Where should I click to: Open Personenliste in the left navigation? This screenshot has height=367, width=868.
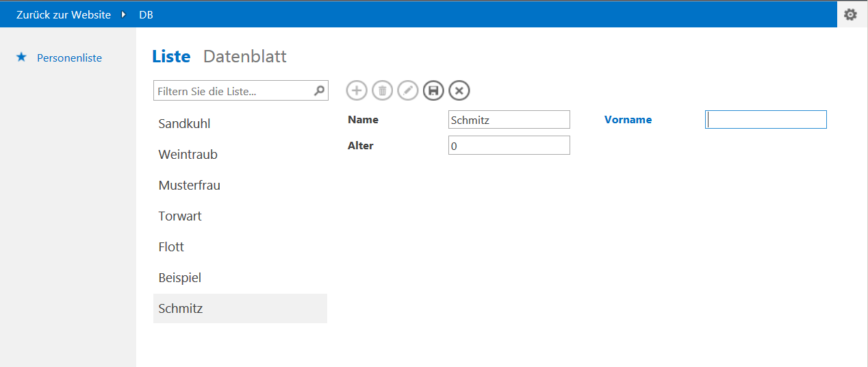[69, 58]
